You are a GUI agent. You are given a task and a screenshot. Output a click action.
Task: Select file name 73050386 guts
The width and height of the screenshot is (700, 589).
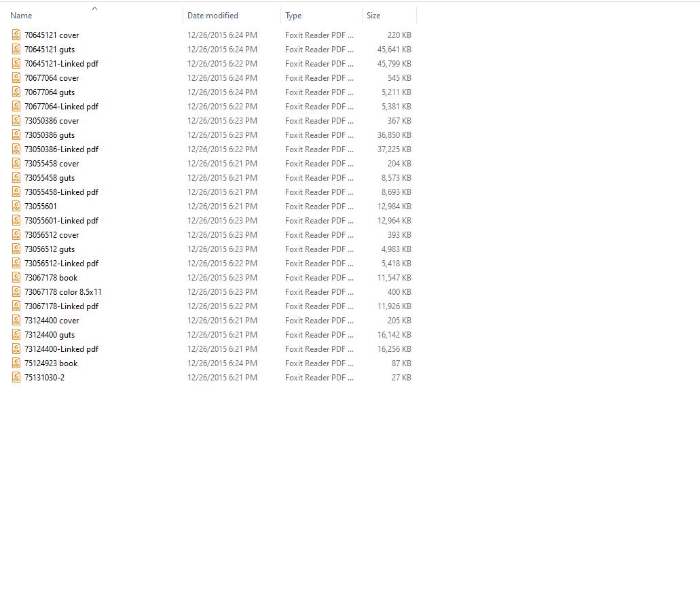tap(50, 135)
